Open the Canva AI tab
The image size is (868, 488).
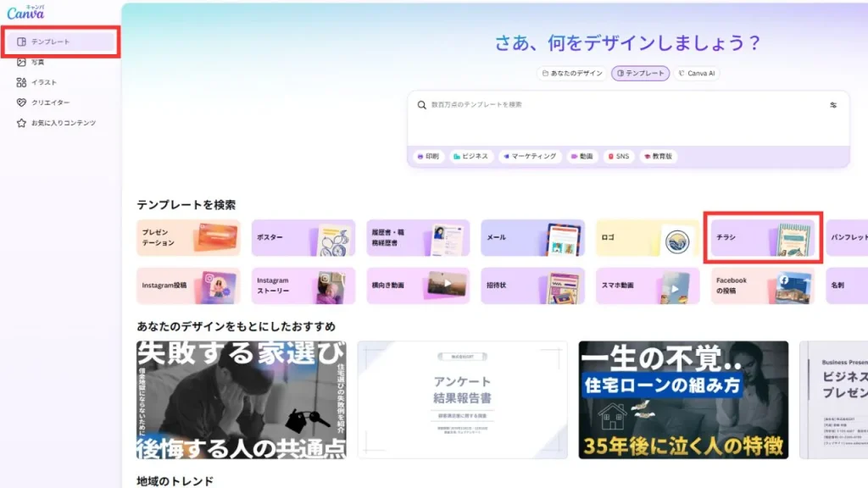pyautogui.click(x=696, y=73)
